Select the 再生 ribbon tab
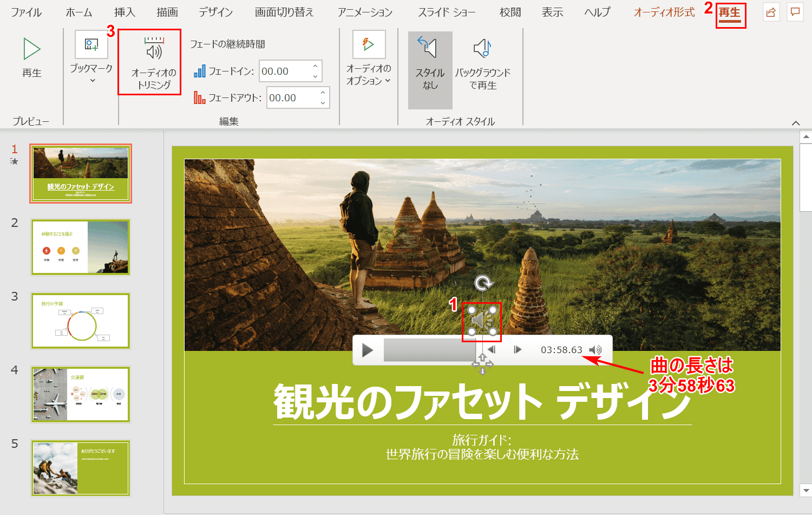 click(x=730, y=13)
